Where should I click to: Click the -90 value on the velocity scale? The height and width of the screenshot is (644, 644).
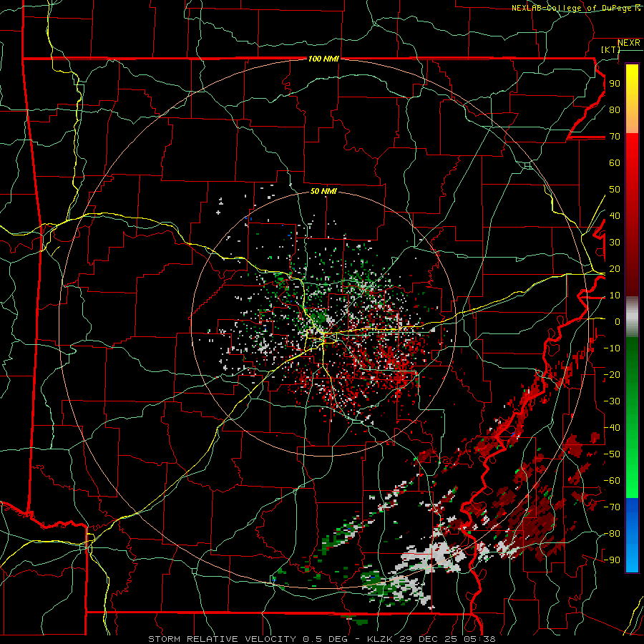coord(612,560)
